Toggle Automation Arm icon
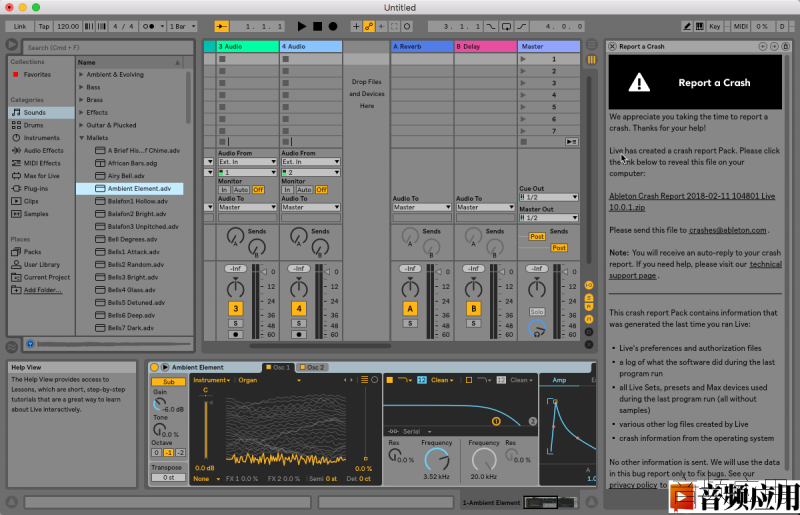This screenshot has height=515, width=800. [368, 27]
